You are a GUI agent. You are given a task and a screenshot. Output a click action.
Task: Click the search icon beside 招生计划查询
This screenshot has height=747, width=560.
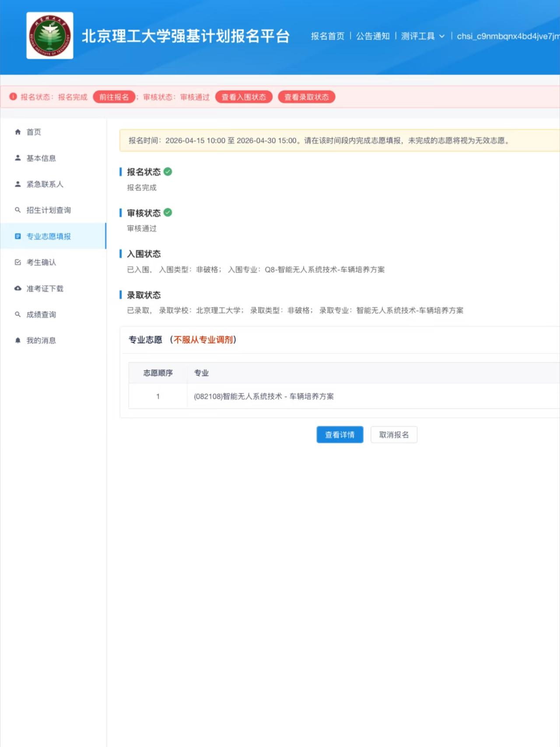pyautogui.click(x=18, y=210)
